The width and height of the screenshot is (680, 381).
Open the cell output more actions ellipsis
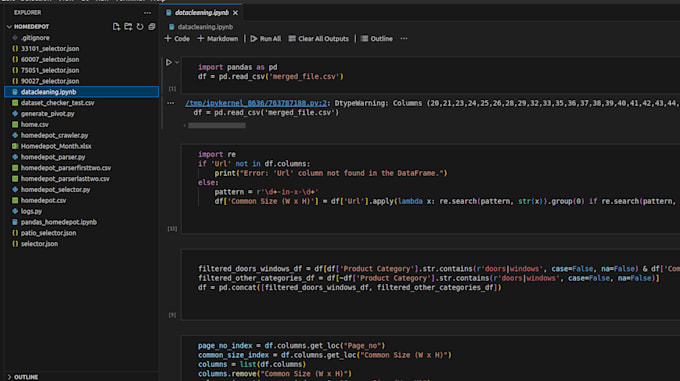170,103
